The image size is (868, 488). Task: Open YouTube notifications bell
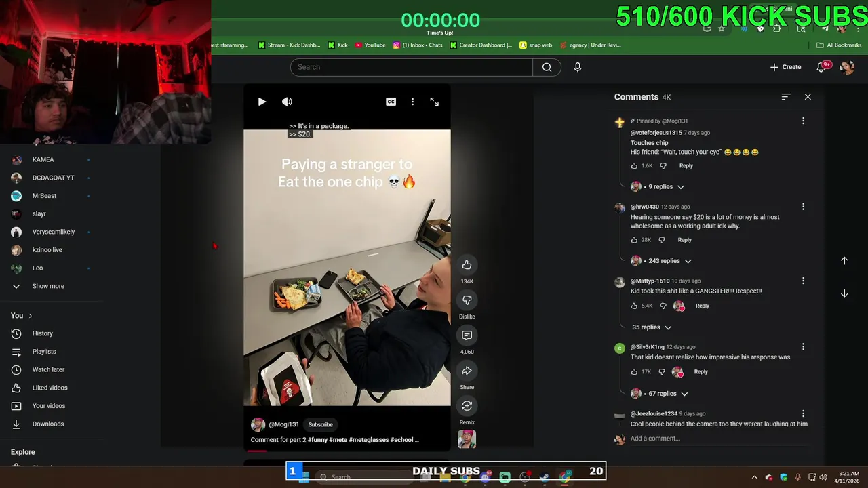[822, 67]
